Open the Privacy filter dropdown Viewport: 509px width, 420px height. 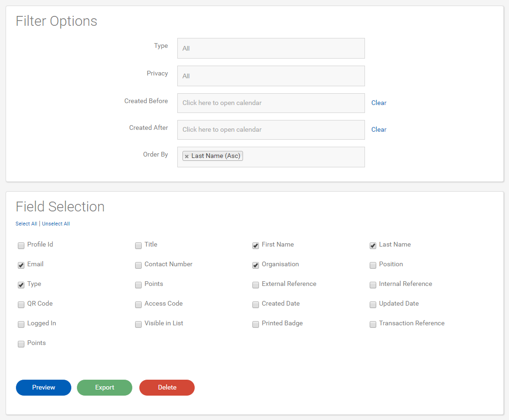point(271,76)
